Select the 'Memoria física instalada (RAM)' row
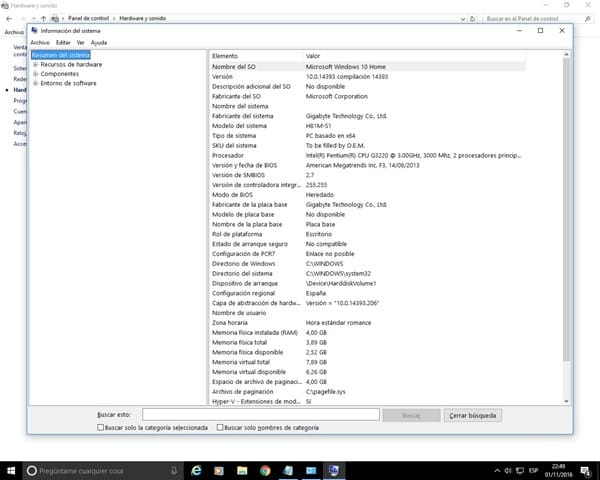 pyautogui.click(x=367, y=333)
